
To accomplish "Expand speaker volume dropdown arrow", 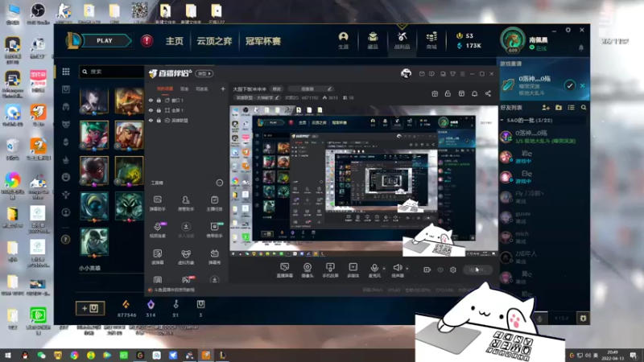I will pyautogui.click(x=407, y=269).
